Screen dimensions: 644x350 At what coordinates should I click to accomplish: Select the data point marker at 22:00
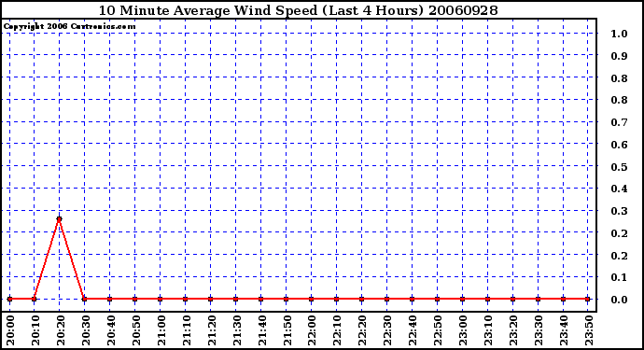(x=311, y=299)
